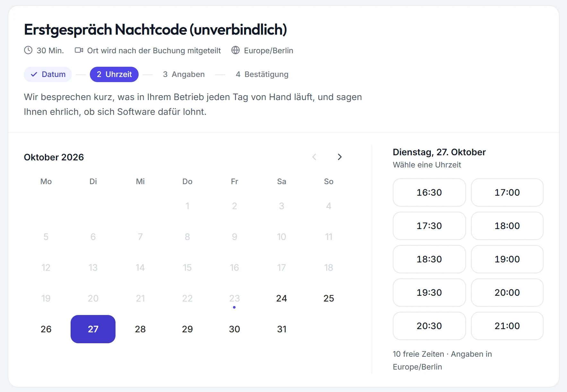Image resolution: width=567 pixels, height=392 pixels.
Task: Select Friday October 30
Action: pos(234,329)
